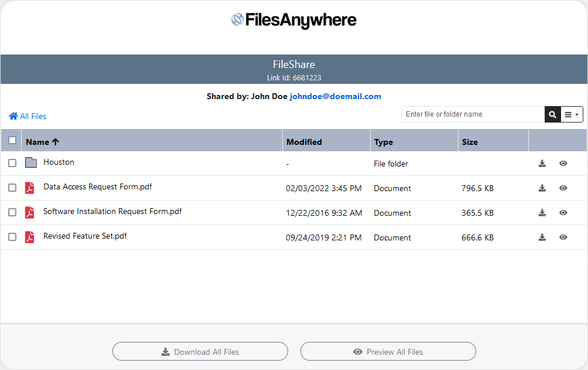The width and height of the screenshot is (588, 370).
Task: Go to All Files home link
Action: point(28,116)
